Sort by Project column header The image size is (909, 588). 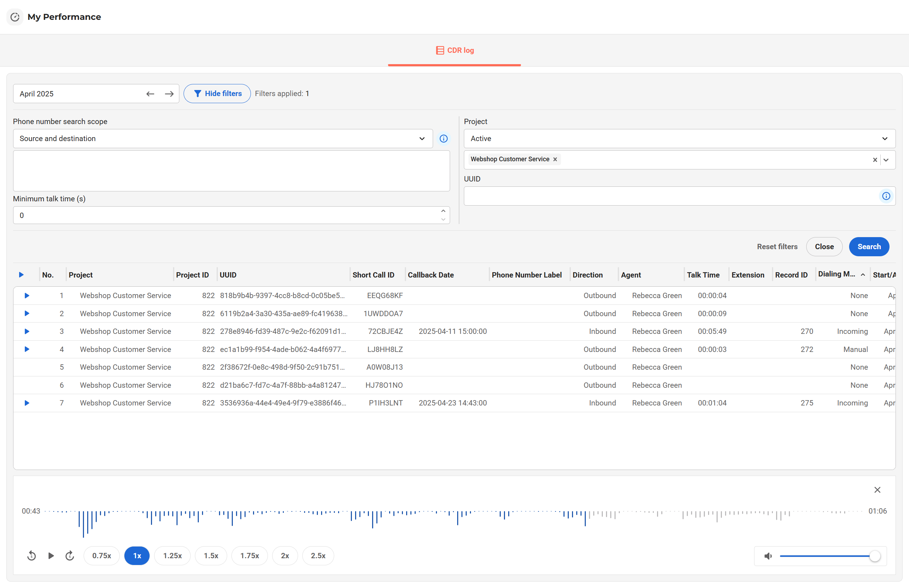80,275
